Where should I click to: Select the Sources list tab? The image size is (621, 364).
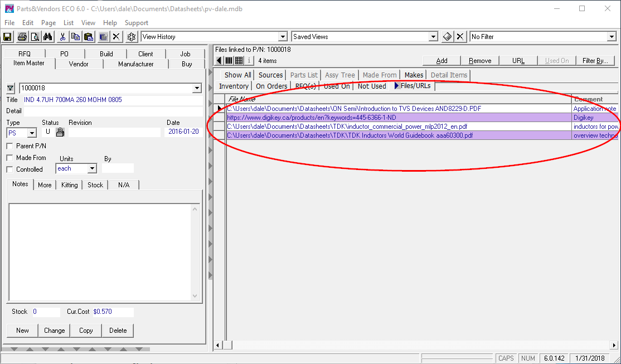(270, 75)
